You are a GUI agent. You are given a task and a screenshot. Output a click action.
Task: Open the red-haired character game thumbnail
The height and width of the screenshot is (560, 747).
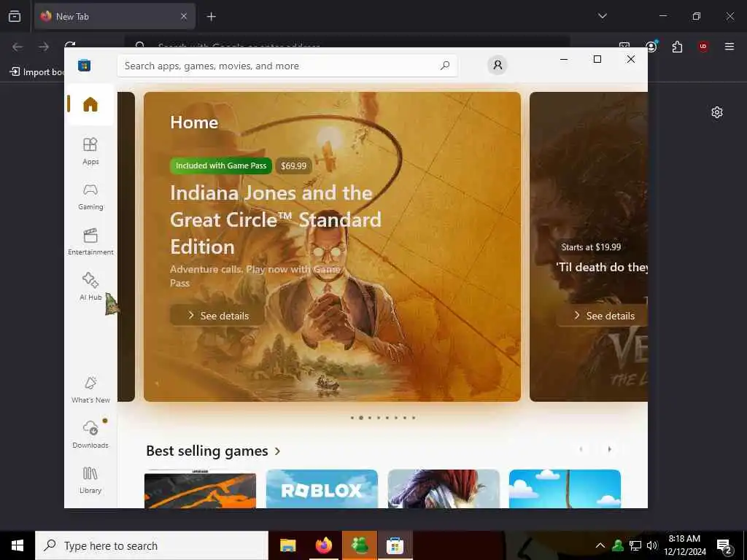coord(444,489)
